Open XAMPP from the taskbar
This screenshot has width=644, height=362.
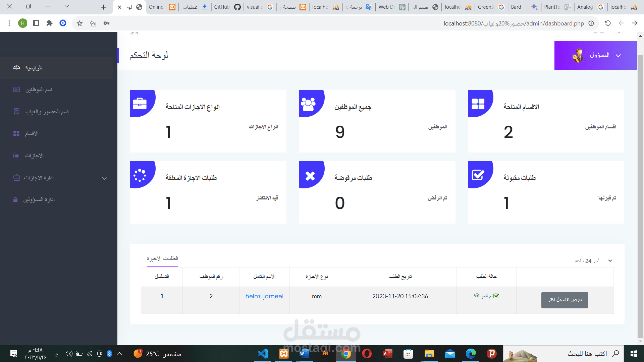tap(284, 354)
